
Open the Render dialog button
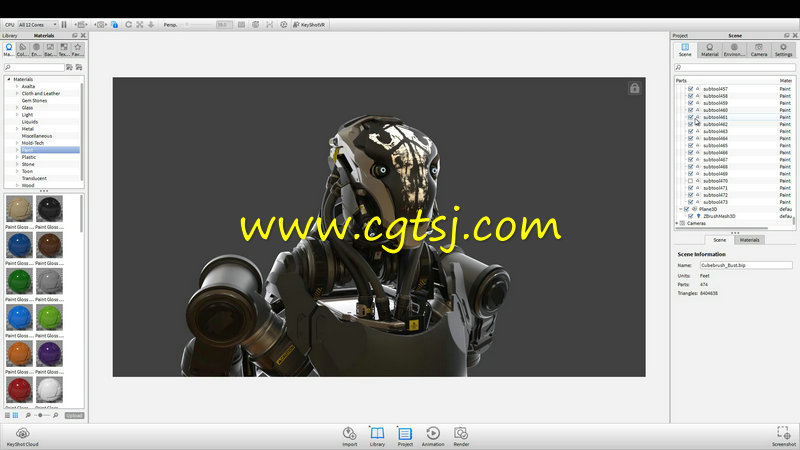coord(461,437)
